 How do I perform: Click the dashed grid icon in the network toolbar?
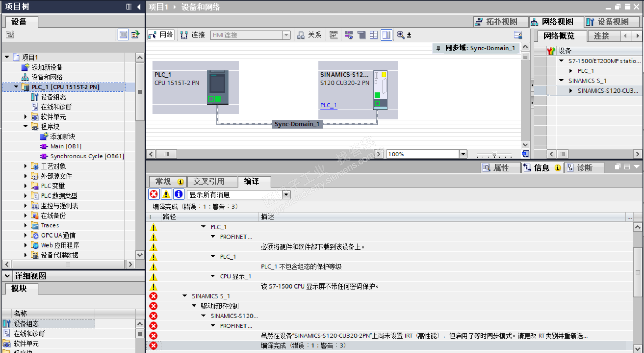point(374,35)
